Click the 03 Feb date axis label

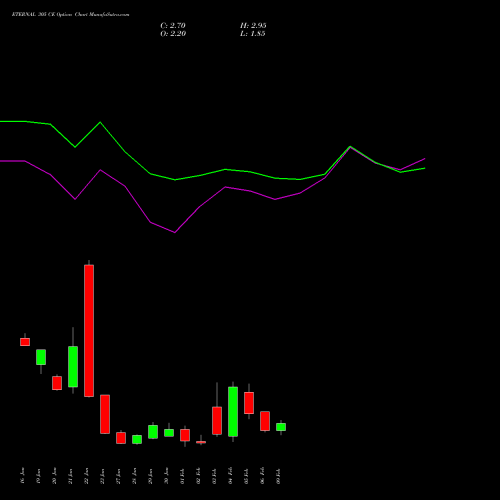coord(214,476)
